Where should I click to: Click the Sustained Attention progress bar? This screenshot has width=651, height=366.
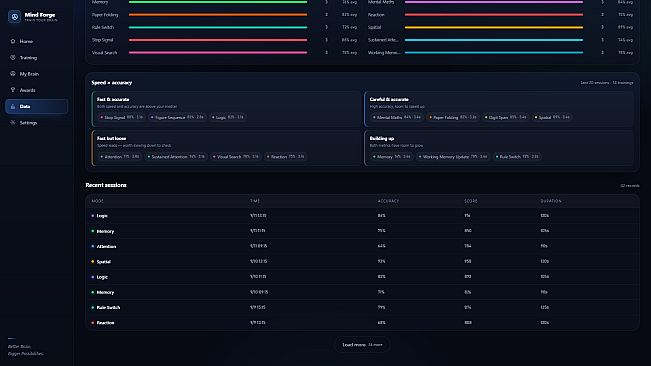[494, 40]
